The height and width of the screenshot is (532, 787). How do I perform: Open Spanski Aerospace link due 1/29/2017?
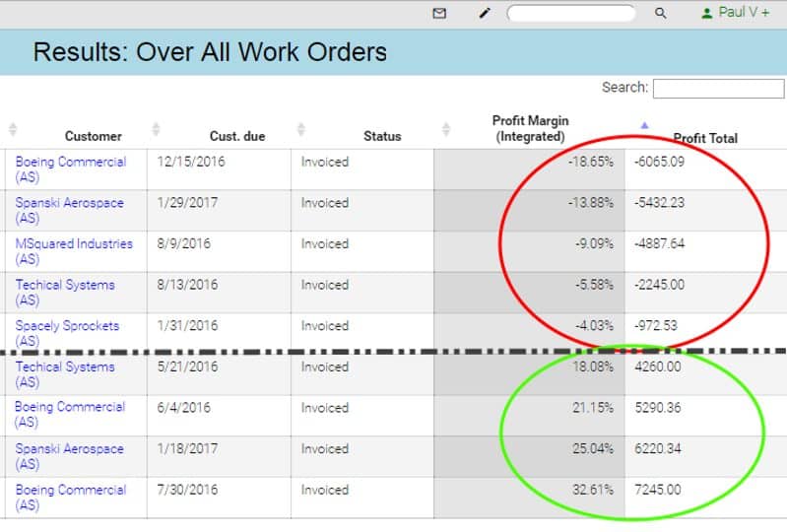point(69,210)
